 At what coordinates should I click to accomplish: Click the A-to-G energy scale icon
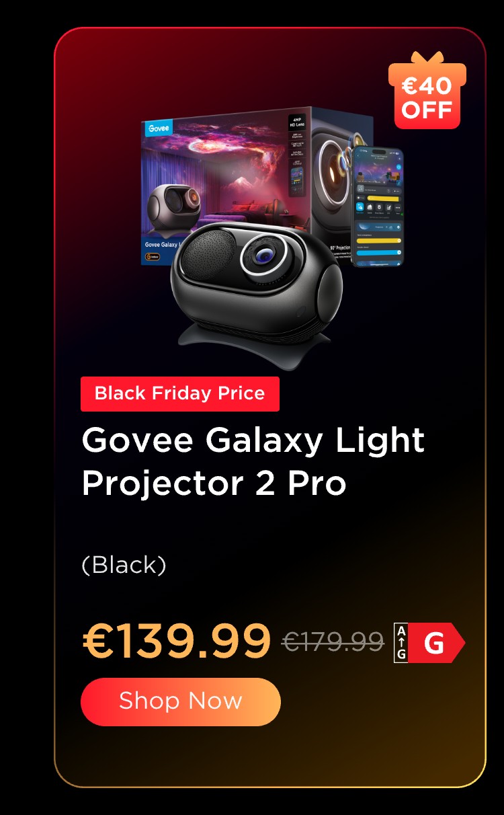tap(401, 644)
